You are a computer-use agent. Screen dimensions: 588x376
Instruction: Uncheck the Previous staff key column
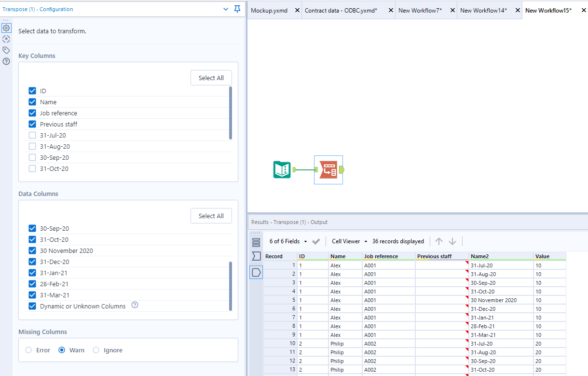[x=32, y=124]
